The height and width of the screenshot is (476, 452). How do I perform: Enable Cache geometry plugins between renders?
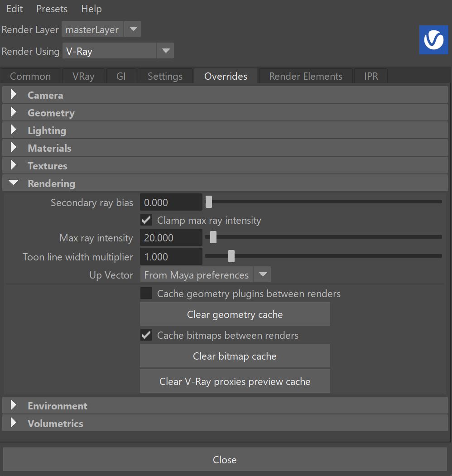(x=146, y=293)
